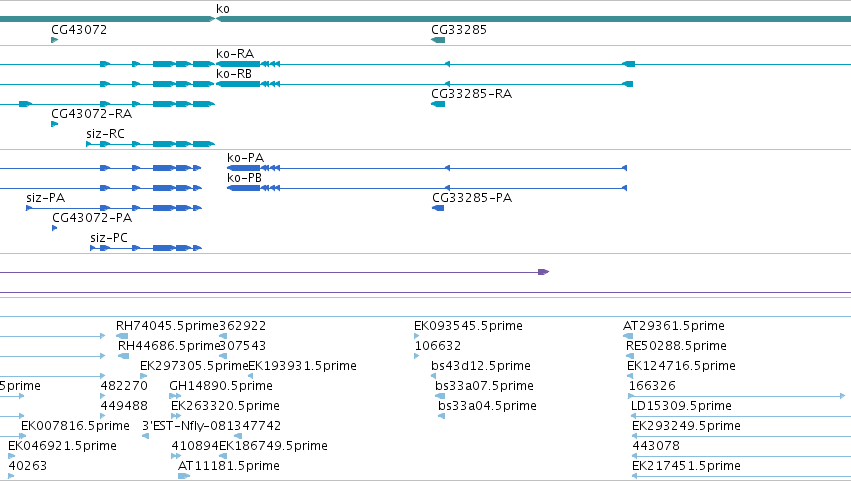
Task: Click the 347742 EST label
Action: [258, 427]
